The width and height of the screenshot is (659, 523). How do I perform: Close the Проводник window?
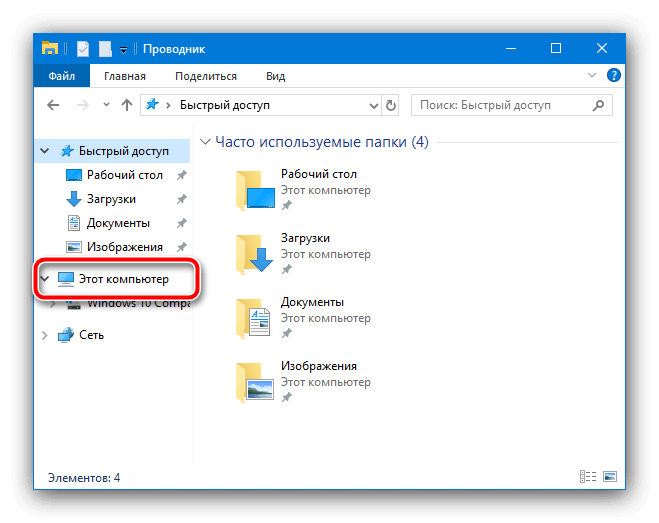coord(602,48)
